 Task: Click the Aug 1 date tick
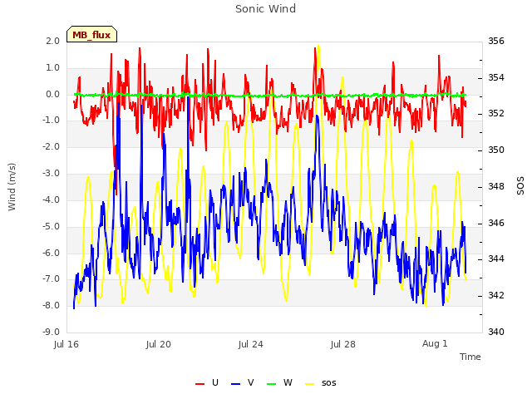(435, 343)
